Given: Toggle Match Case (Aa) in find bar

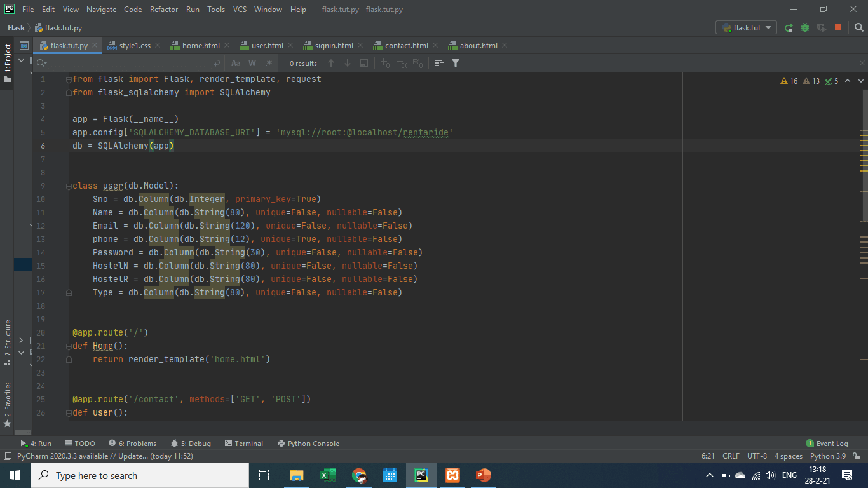Looking at the screenshot, I should [236, 63].
